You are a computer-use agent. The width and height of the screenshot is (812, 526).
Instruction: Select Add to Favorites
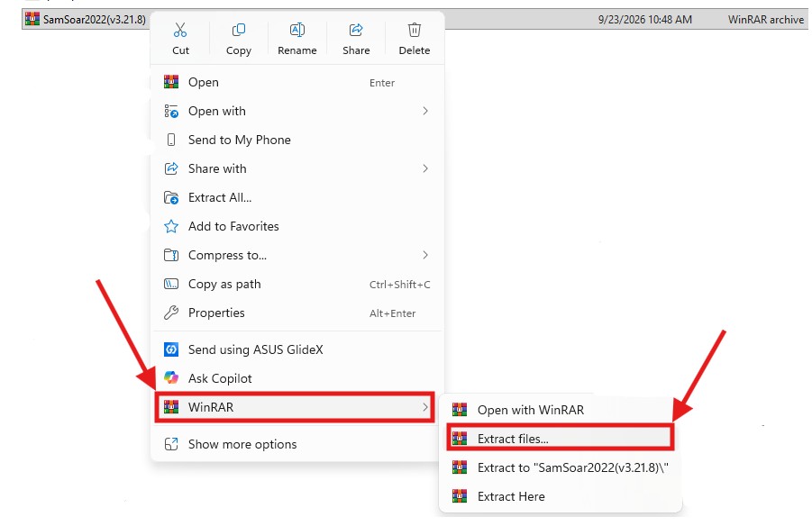point(297,226)
